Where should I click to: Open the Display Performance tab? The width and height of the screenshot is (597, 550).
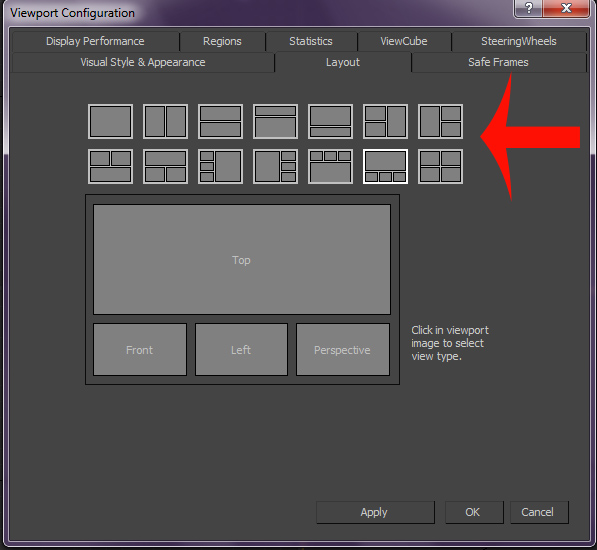click(95, 41)
